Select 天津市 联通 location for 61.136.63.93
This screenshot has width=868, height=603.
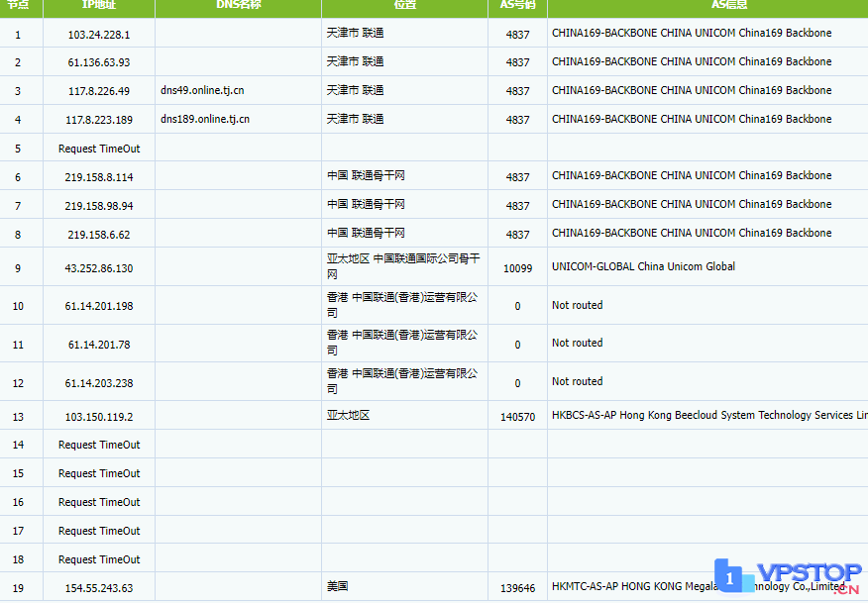355,61
